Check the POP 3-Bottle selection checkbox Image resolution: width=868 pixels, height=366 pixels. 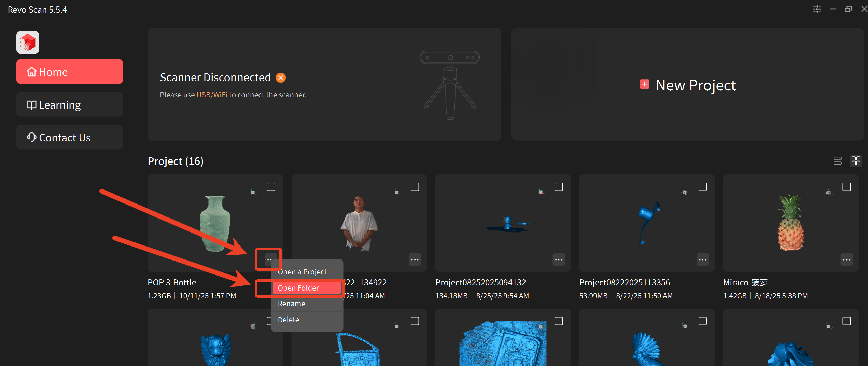click(271, 187)
